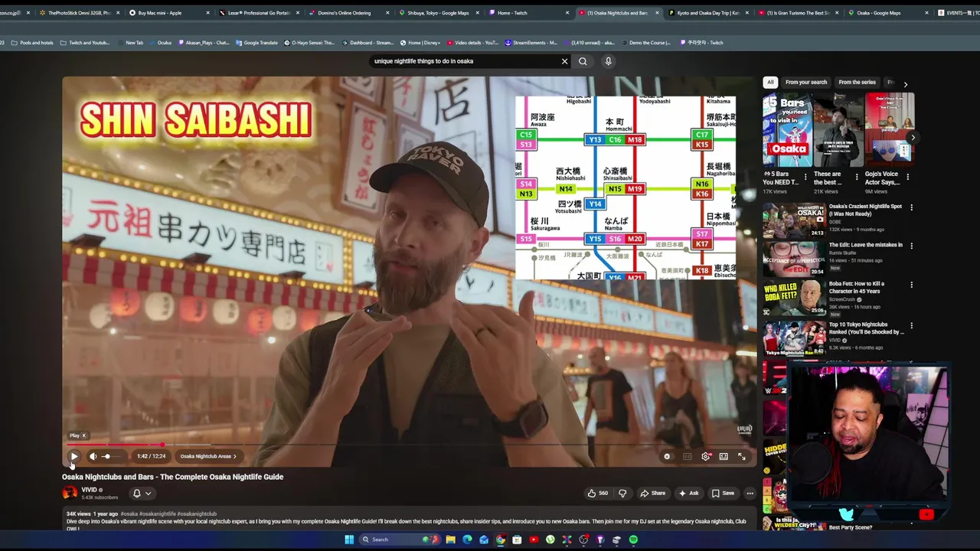Open options for Osaka's Craziest Nightlife Spot
The image size is (980, 551).
[x=911, y=207]
